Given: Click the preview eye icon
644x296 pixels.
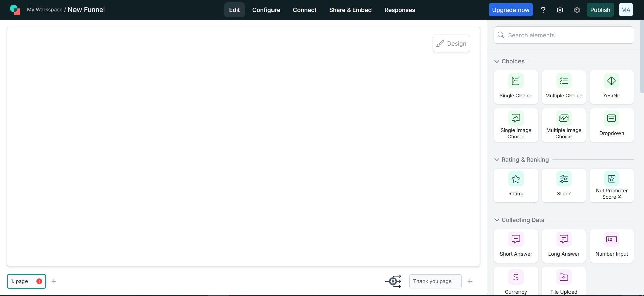Looking at the screenshot, I should tap(577, 10).
